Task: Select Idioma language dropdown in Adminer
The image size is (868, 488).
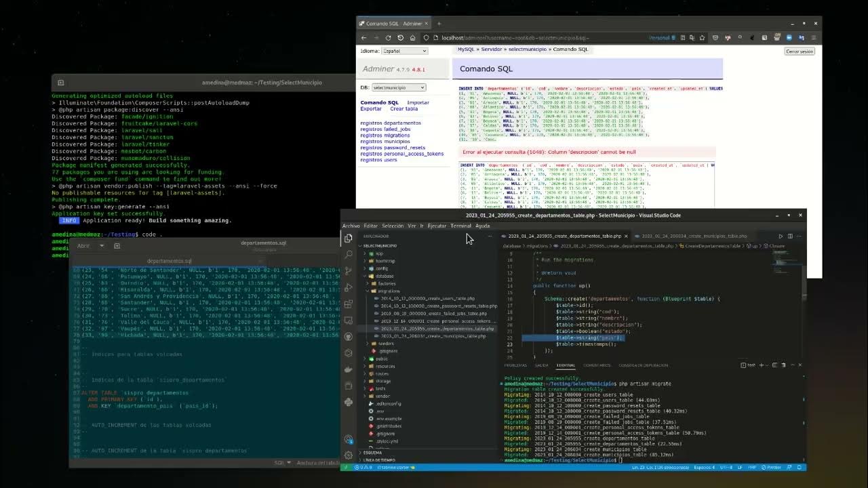Action: point(404,51)
